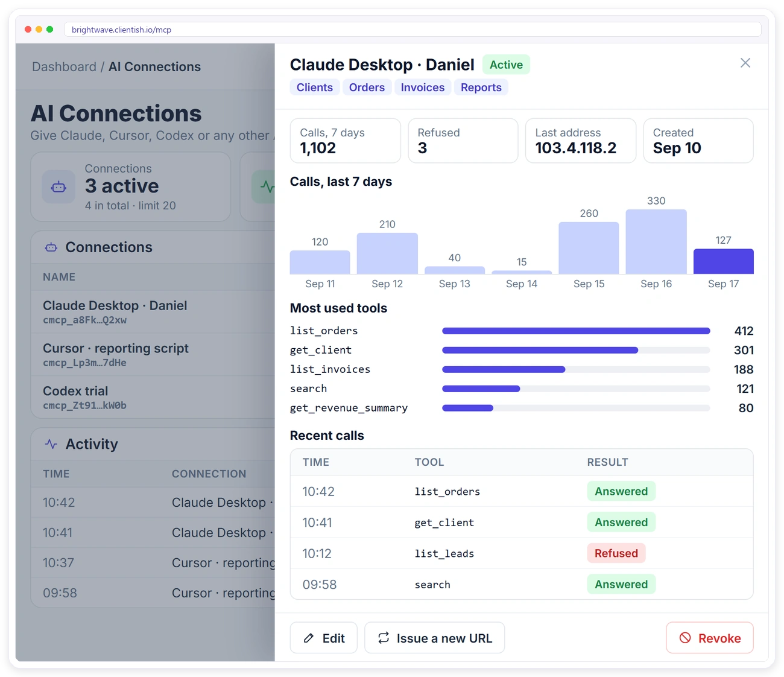Viewport: 784px width, 677px height.
Task: Open Codex trial connection row
Action: (x=153, y=397)
